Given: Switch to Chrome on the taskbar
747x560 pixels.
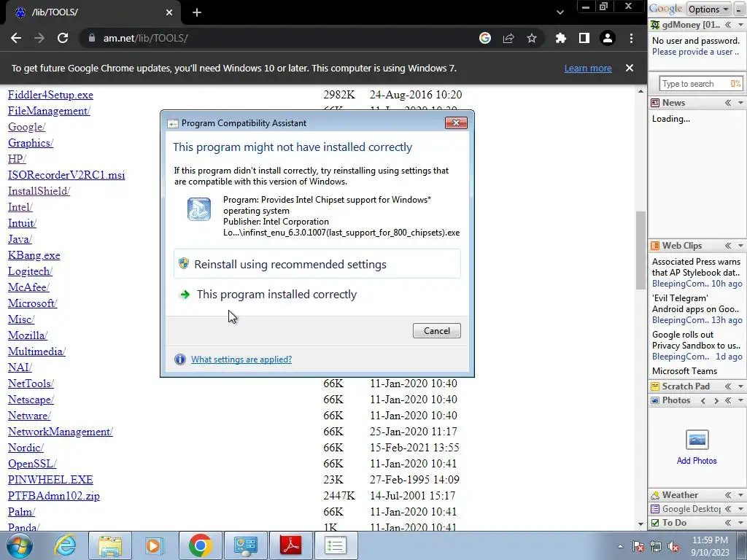Looking at the screenshot, I should (200, 545).
